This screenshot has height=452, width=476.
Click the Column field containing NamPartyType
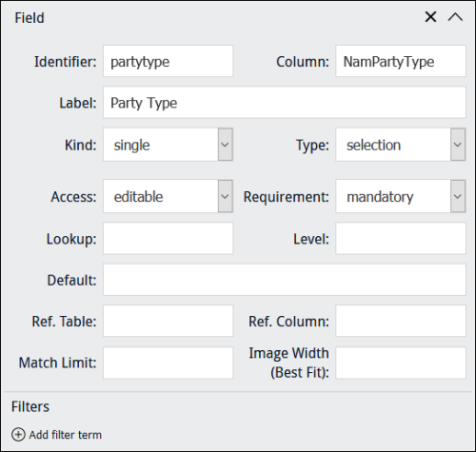click(401, 61)
